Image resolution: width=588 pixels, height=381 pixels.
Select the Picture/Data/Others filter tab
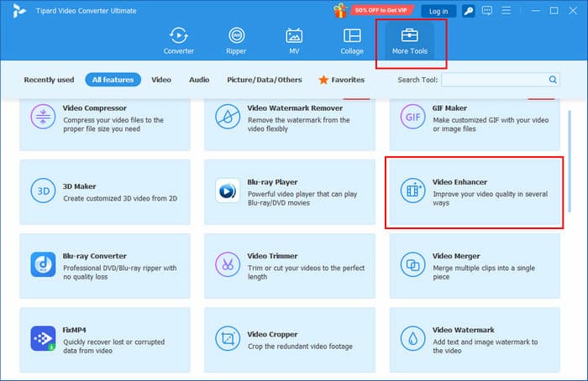point(263,80)
